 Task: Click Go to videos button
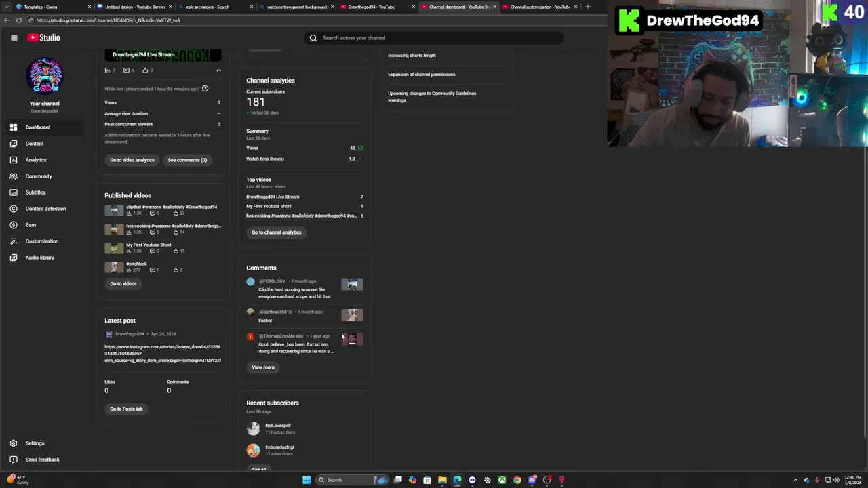click(123, 283)
